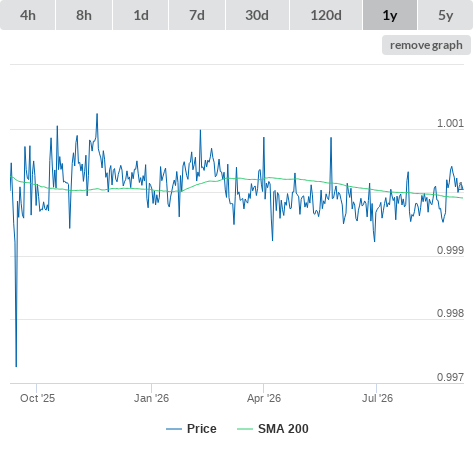Screen dimensions: 474x455
Task: Click the active 1y range tab
Action: point(390,15)
